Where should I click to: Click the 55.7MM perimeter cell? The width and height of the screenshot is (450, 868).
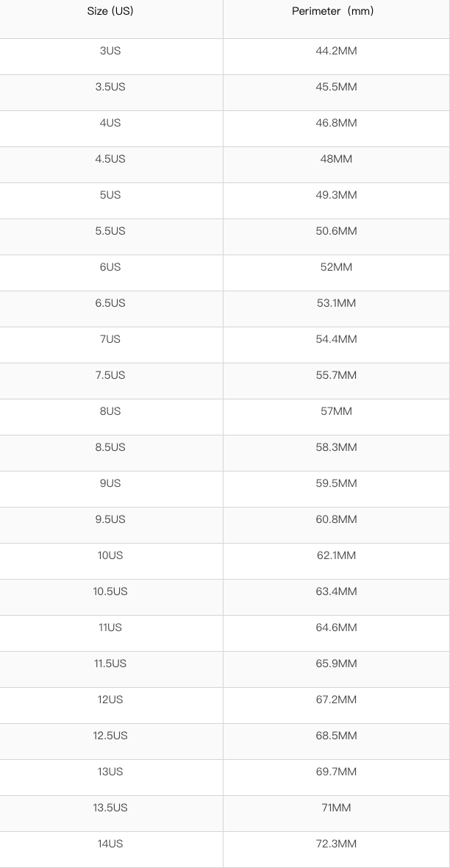pos(336,375)
